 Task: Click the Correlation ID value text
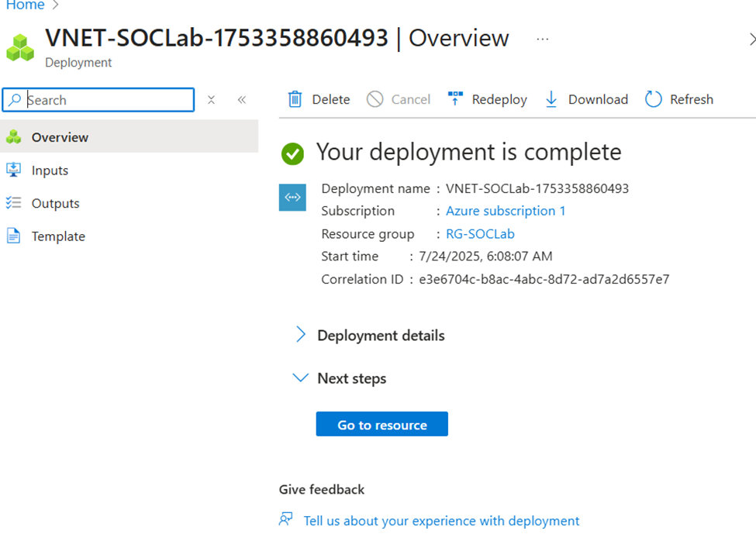pyautogui.click(x=544, y=279)
